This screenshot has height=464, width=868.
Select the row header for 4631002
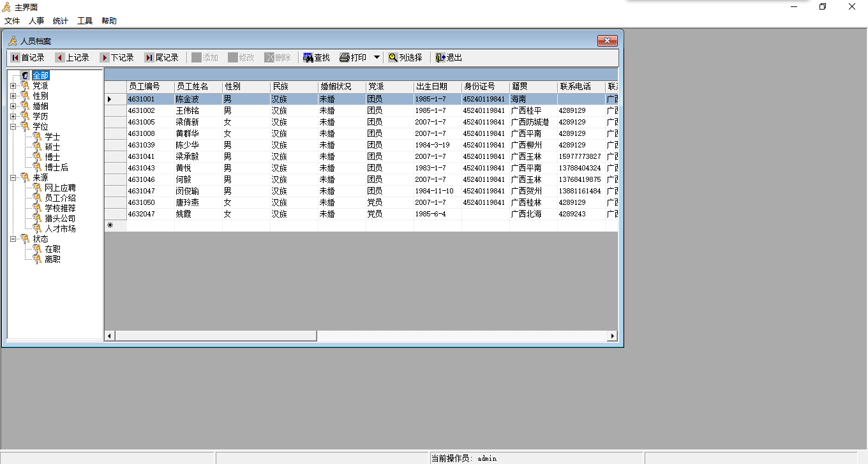[116, 110]
